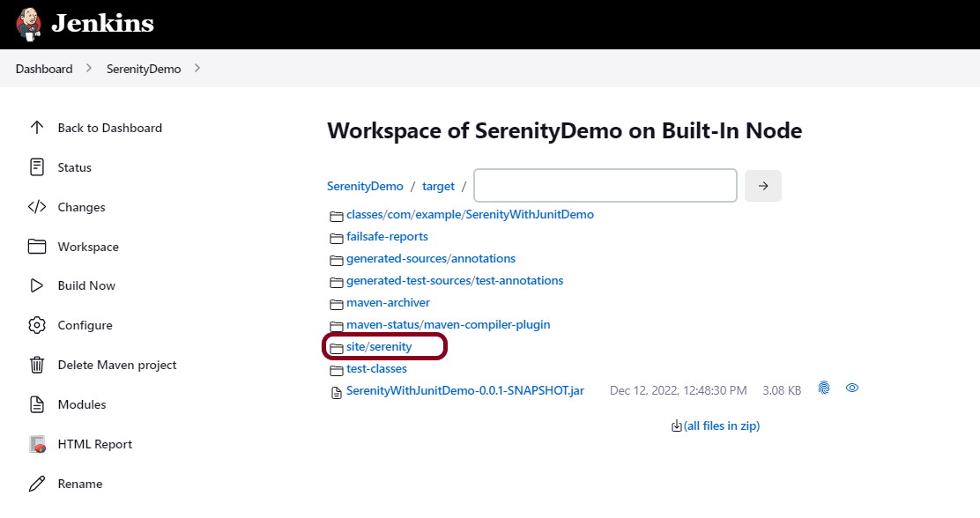Click the Delete Maven project trash icon
This screenshot has height=518, width=980.
[37, 365]
